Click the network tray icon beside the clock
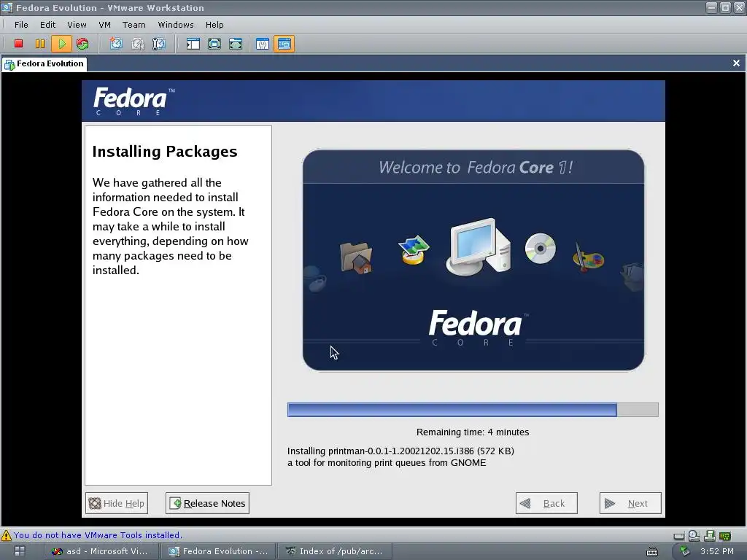 tap(685, 551)
